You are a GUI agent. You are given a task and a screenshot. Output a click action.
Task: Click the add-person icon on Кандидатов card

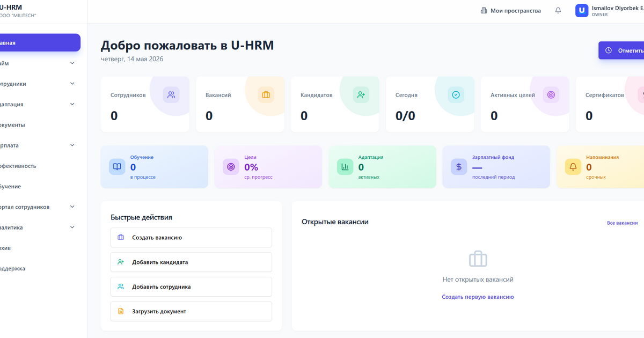361,95
